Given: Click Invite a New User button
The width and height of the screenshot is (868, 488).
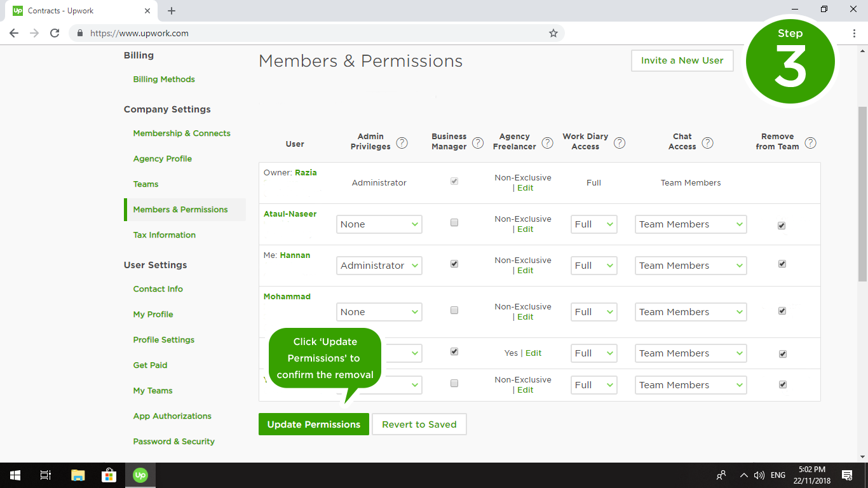Looking at the screenshot, I should [x=682, y=60].
